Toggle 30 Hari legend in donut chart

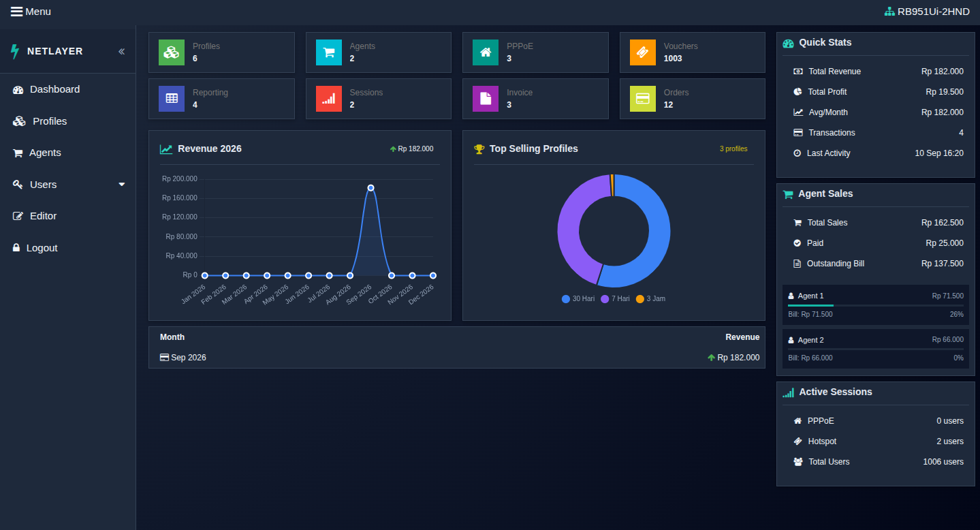[x=578, y=299]
